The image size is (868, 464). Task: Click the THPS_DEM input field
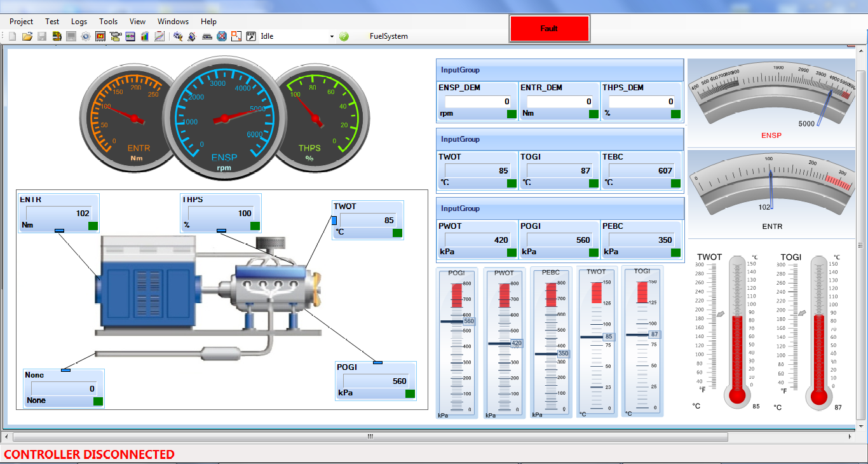642,101
